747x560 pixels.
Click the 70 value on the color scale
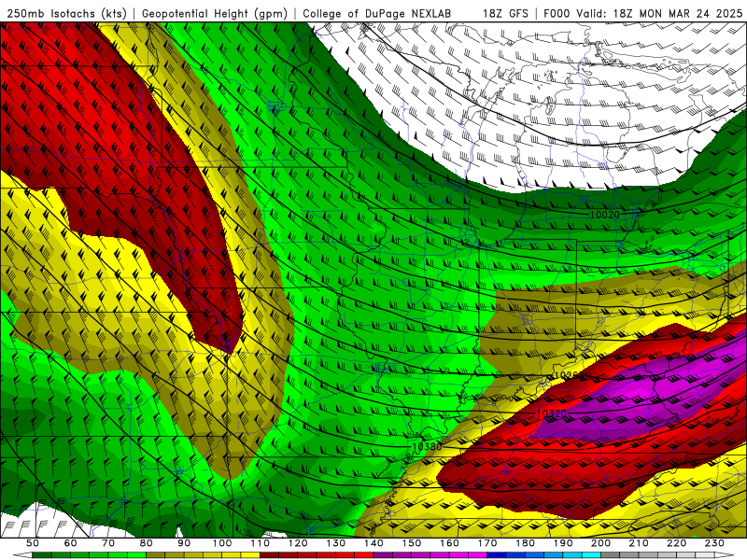pos(108,543)
